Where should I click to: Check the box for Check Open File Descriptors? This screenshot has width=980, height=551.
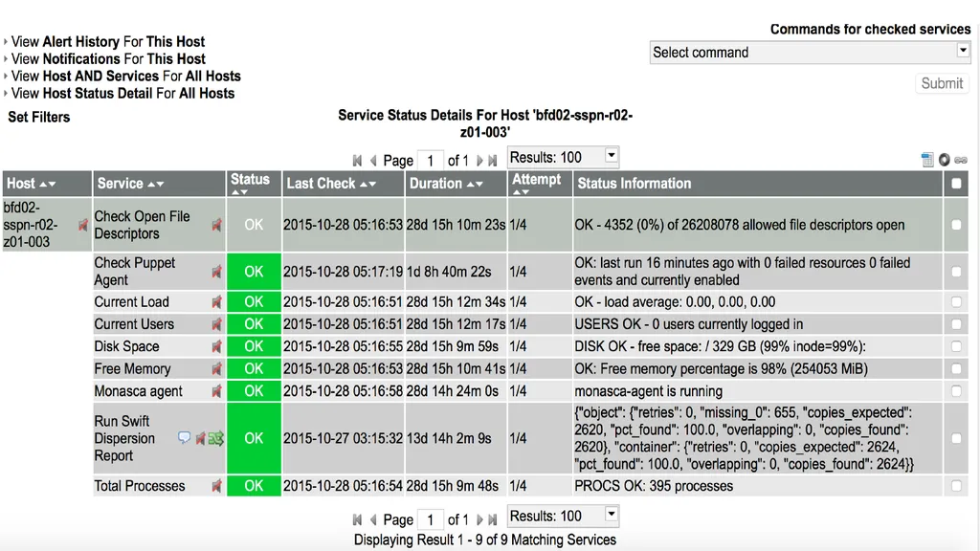[956, 225]
